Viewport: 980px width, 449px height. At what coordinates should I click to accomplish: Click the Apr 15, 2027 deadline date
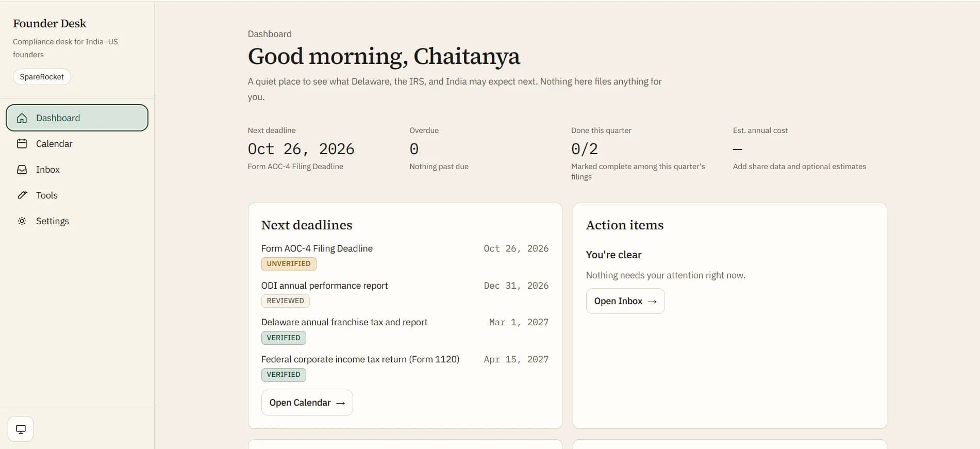pyautogui.click(x=516, y=359)
